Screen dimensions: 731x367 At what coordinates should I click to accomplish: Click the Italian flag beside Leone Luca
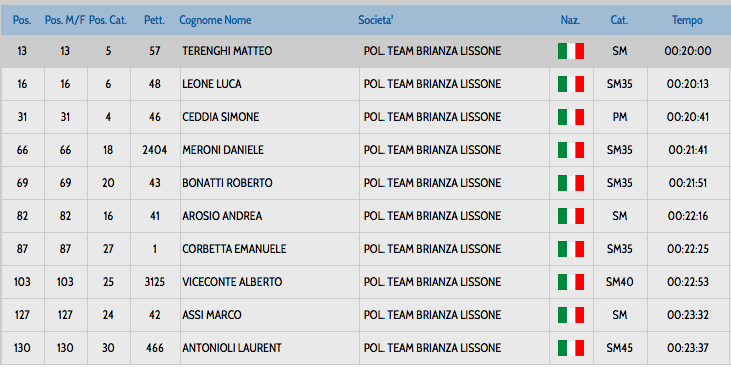(571, 84)
